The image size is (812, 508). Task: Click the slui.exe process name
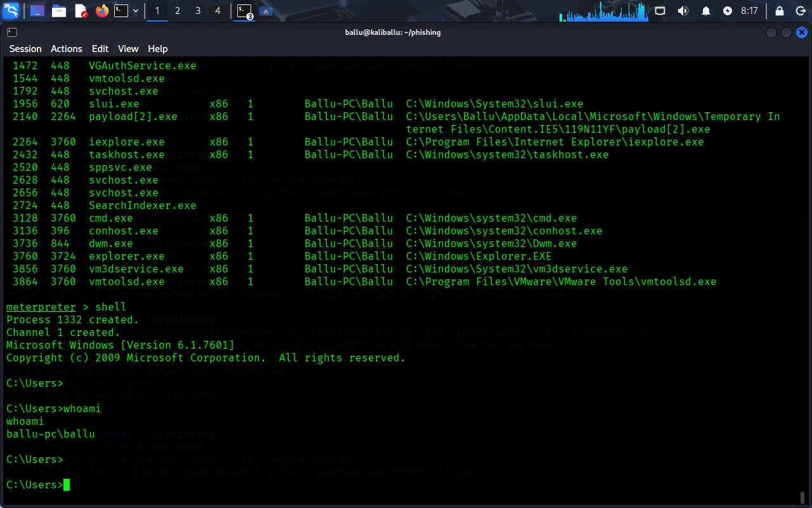click(114, 104)
